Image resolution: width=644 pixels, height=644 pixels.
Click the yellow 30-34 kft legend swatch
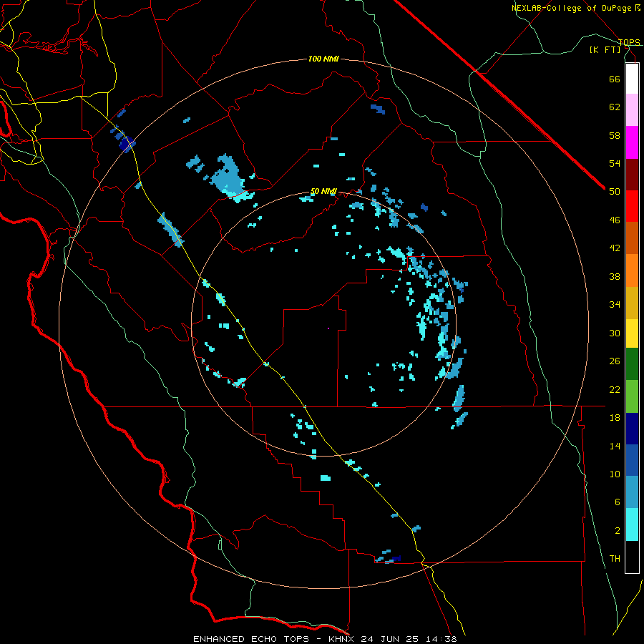click(632, 333)
